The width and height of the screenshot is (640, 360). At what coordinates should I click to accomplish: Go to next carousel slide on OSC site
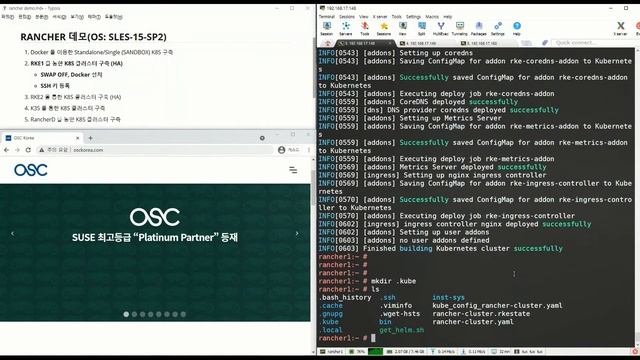(x=297, y=233)
